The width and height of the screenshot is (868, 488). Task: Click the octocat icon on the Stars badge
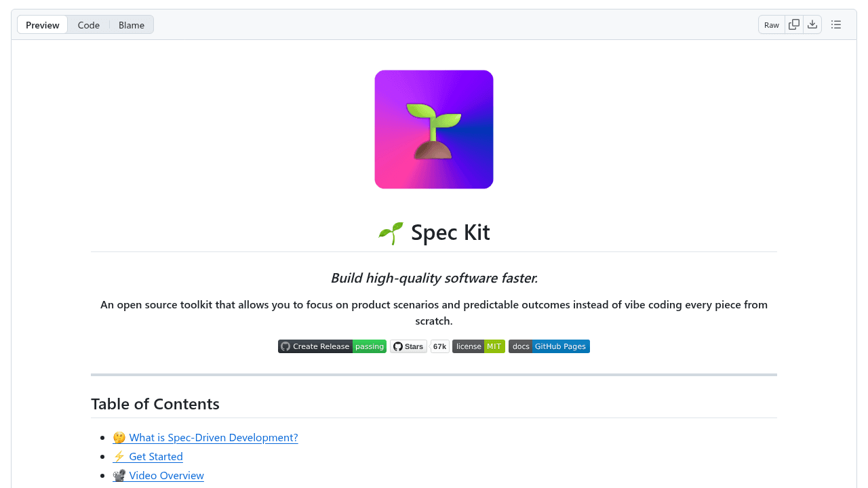pyautogui.click(x=398, y=346)
